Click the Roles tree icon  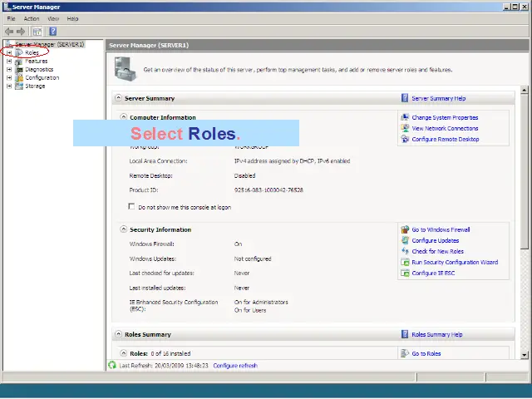(19, 52)
